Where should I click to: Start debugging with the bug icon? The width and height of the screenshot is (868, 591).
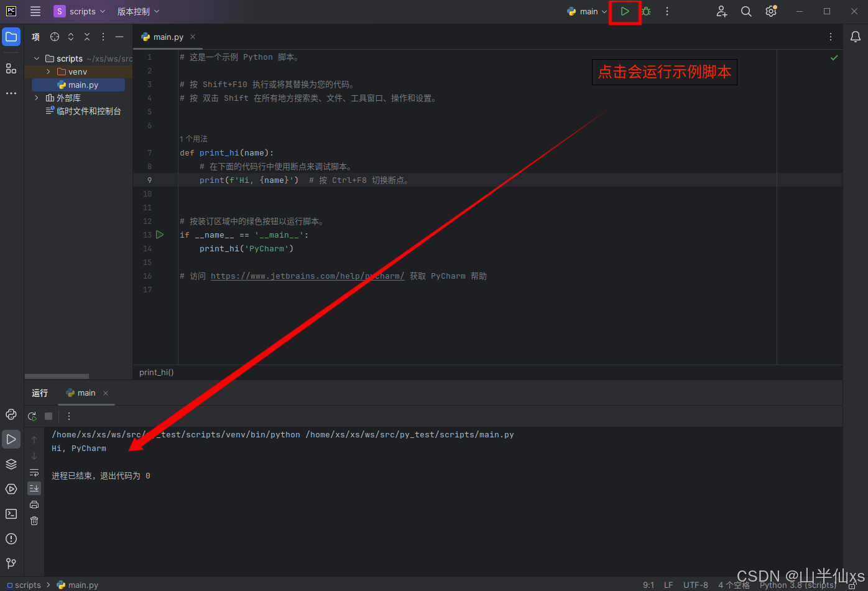point(646,11)
